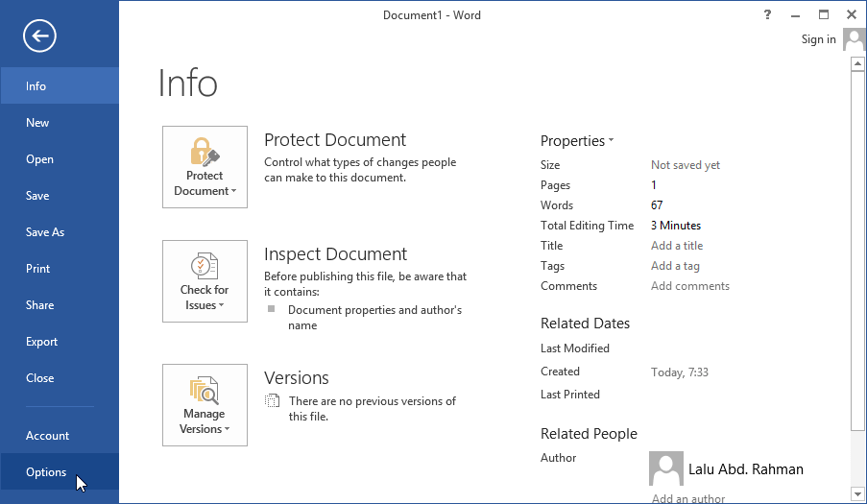Click the Document1 - Word window title

pyautogui.click(x=432, y=15)
